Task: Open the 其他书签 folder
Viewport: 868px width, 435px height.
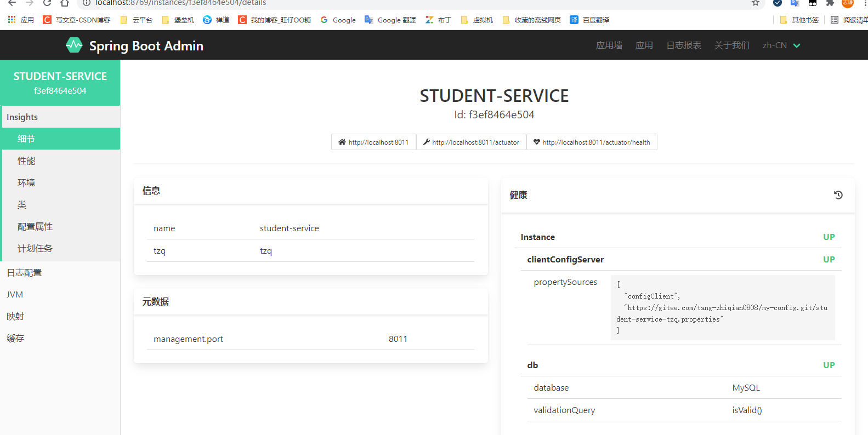Action: (x=799, y=20)
